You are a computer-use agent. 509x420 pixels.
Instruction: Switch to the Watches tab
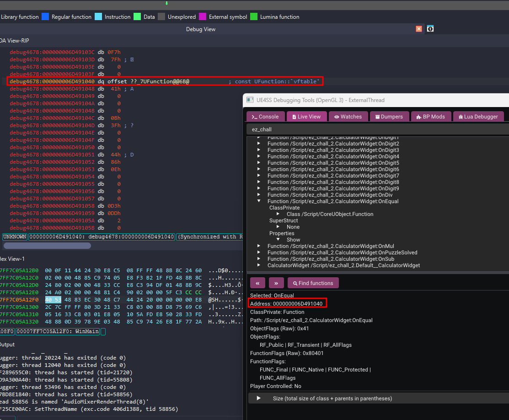[x=348, y=117]
